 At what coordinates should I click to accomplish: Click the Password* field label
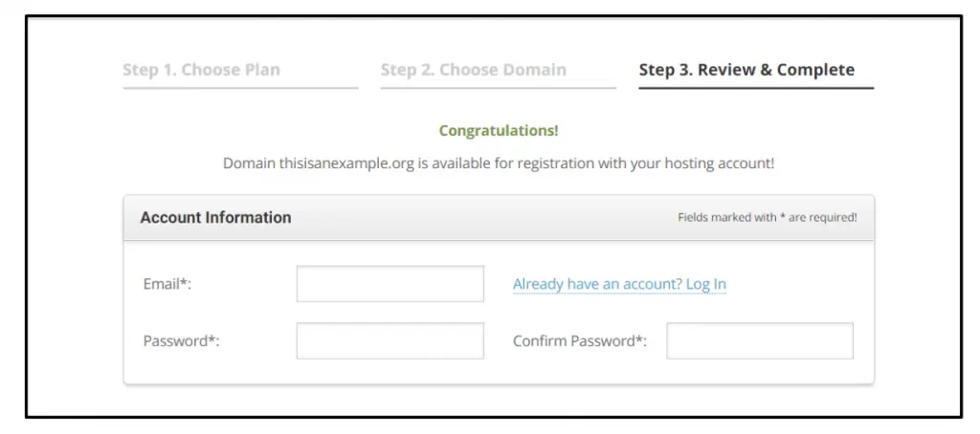(x=181, y=341)
